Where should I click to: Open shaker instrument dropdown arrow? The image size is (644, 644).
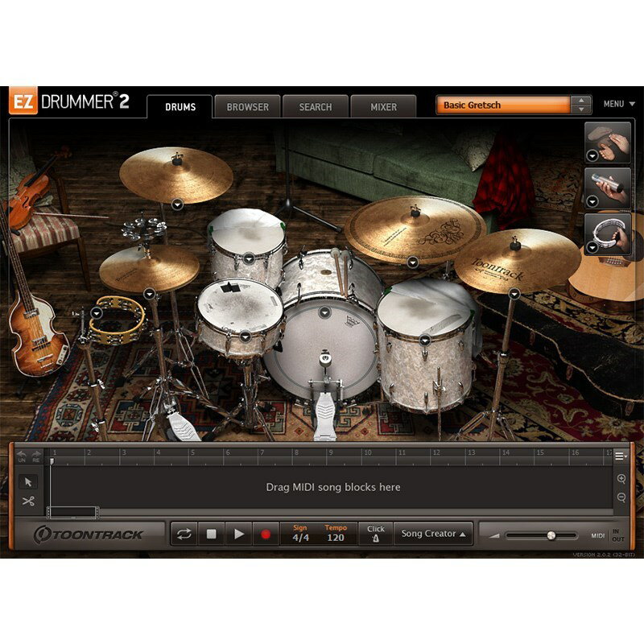(592, 201)
